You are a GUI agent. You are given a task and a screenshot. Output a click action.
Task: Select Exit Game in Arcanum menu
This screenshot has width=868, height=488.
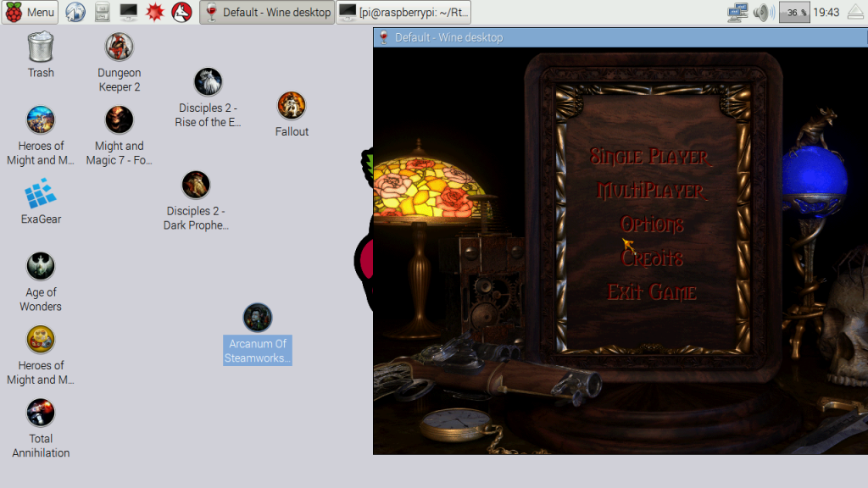(652, 292)
